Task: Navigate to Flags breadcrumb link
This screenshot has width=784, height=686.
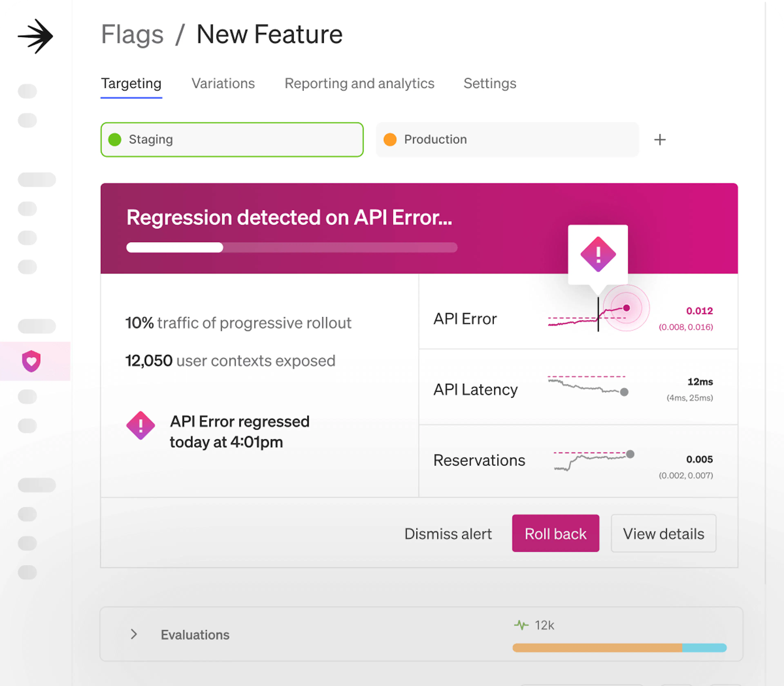Action: coord(132,35)
